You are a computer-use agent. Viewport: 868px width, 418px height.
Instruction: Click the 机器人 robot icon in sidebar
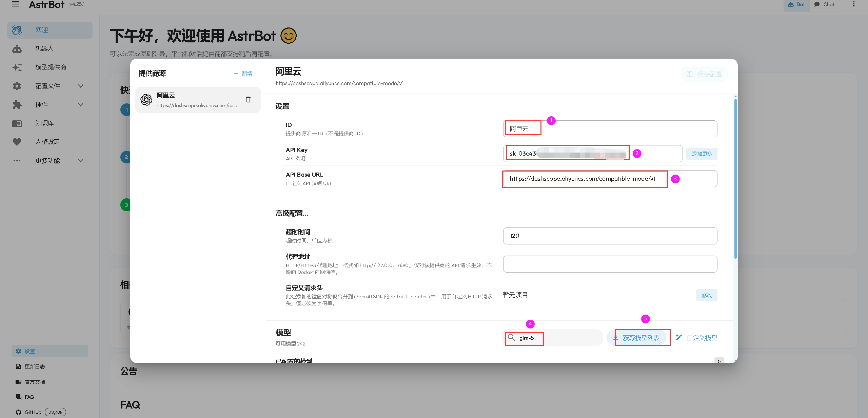17,49
